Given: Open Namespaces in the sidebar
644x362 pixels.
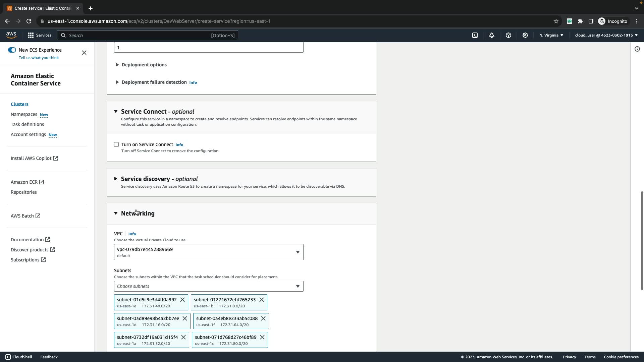Looking at the screenshot, I should tap(24, 114).
